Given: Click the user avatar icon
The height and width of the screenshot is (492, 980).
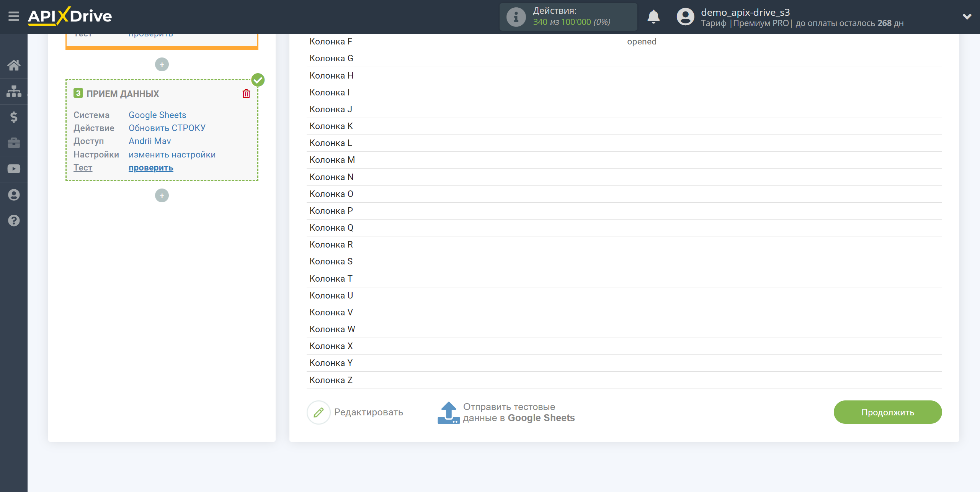Looking at the screenshot, I should point(685,17).
